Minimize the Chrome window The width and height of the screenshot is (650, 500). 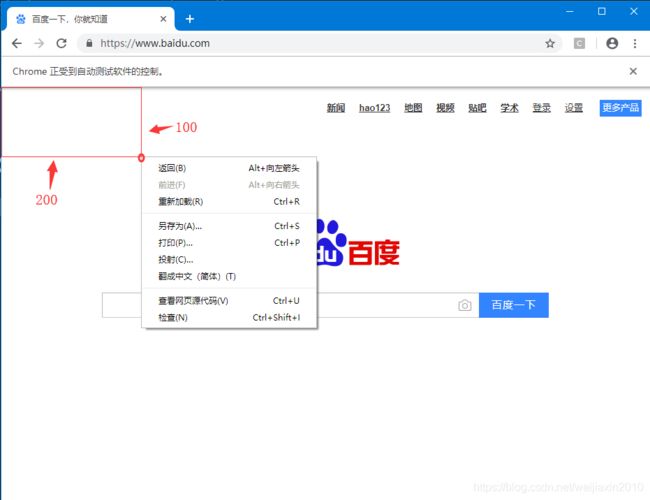[x=570, y=12]
